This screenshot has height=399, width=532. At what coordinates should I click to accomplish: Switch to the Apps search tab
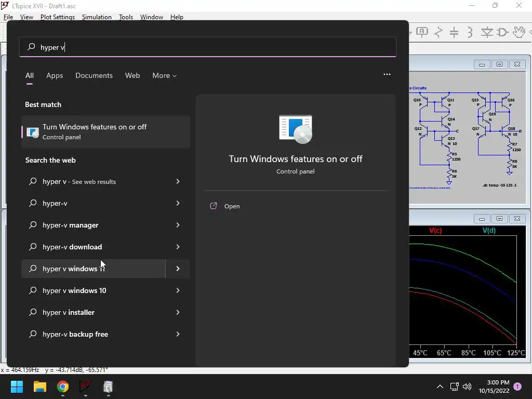pos(55,76)
